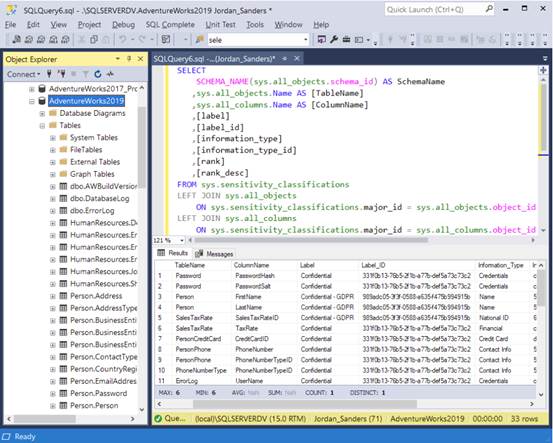Expand the Person.Address table node
Screen dimensions: 553x443
point(53,296)
